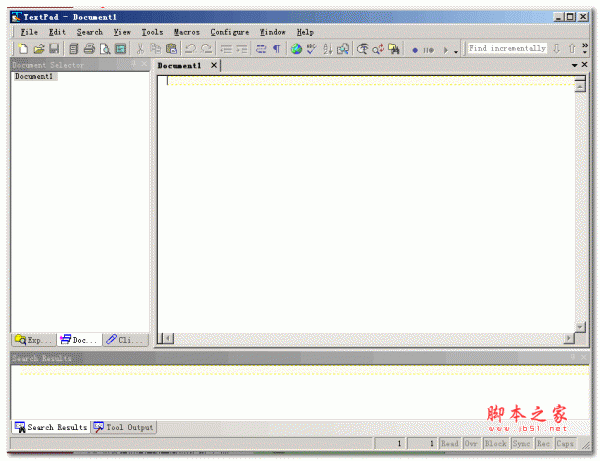Start macro recording with the dot icon
This screenshot has height=461, width=600.
[x=415, y=50]
